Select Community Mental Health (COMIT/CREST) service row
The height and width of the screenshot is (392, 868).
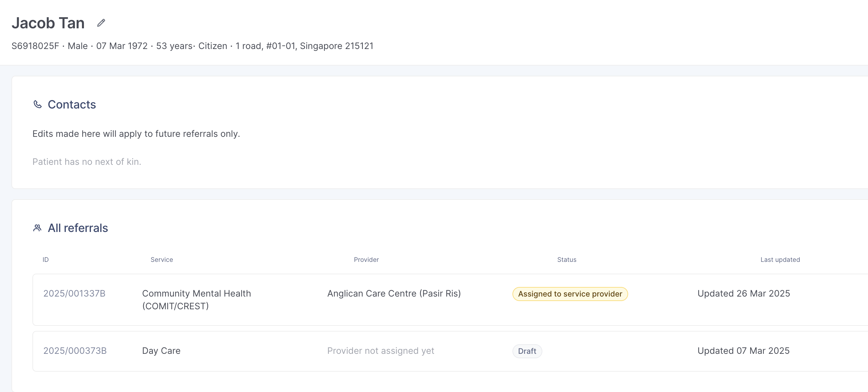click(x=196, y=299)
